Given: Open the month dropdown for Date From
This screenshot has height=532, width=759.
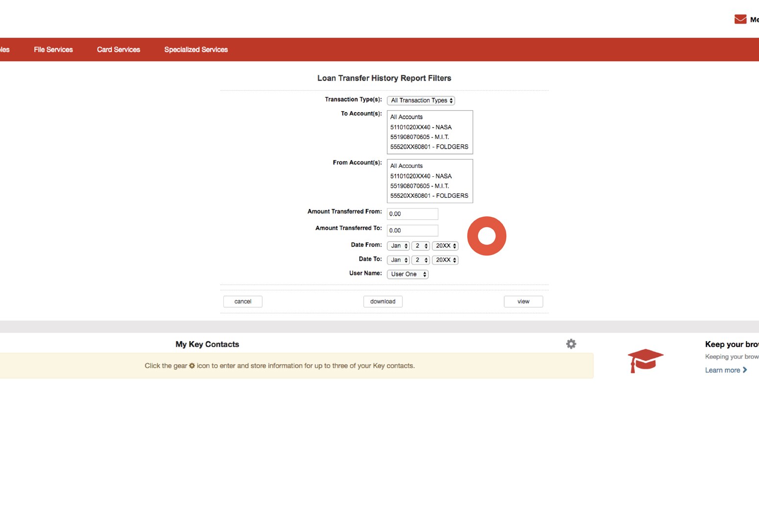Looking at the screenshot, I should click(398, 246).
